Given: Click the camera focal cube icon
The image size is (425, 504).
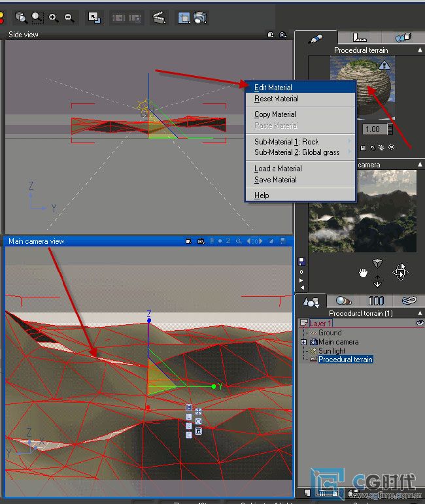Looking at the screenshot, I should point(377,263).
